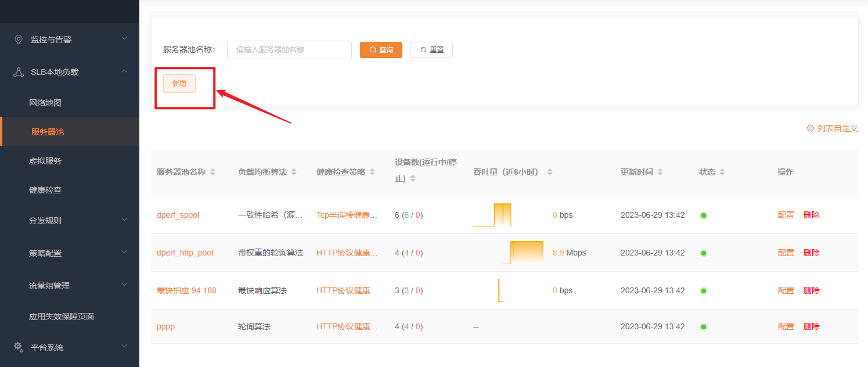The width and height of the screenshot is (868, 367).
Task: Expand the 分发规则 submenu chevron
Action: click(x=124, y=220)
